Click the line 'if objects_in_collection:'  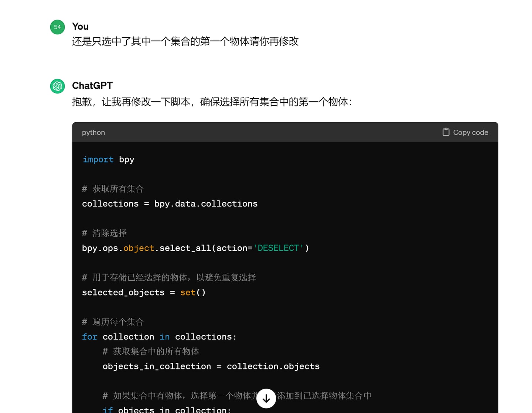[x=167, y=409]
